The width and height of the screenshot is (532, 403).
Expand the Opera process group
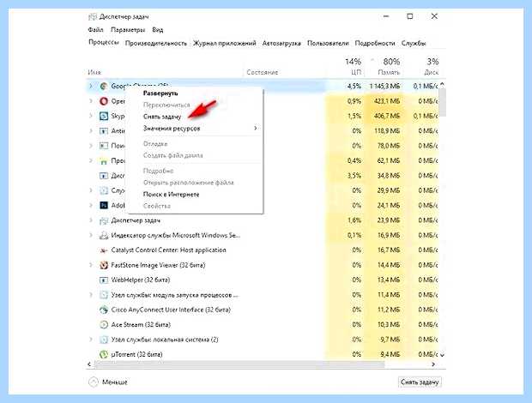click(91, 101)
